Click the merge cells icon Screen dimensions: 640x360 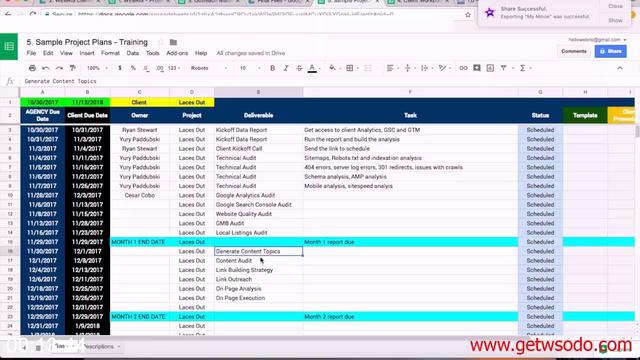368,68
